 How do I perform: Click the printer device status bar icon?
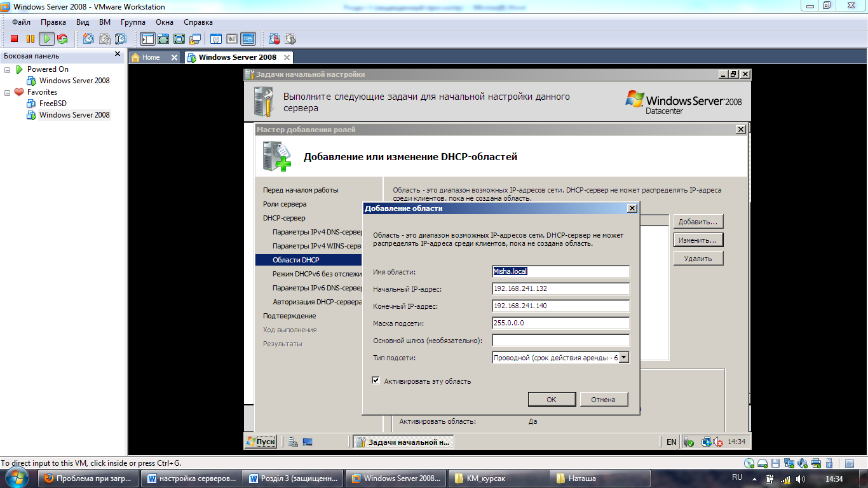pos(817,463)
